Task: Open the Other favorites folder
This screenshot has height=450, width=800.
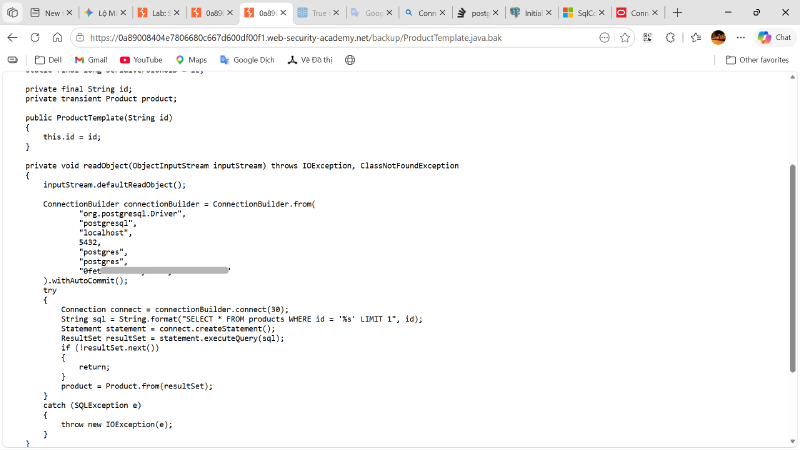Action: (x=757, y=60)
